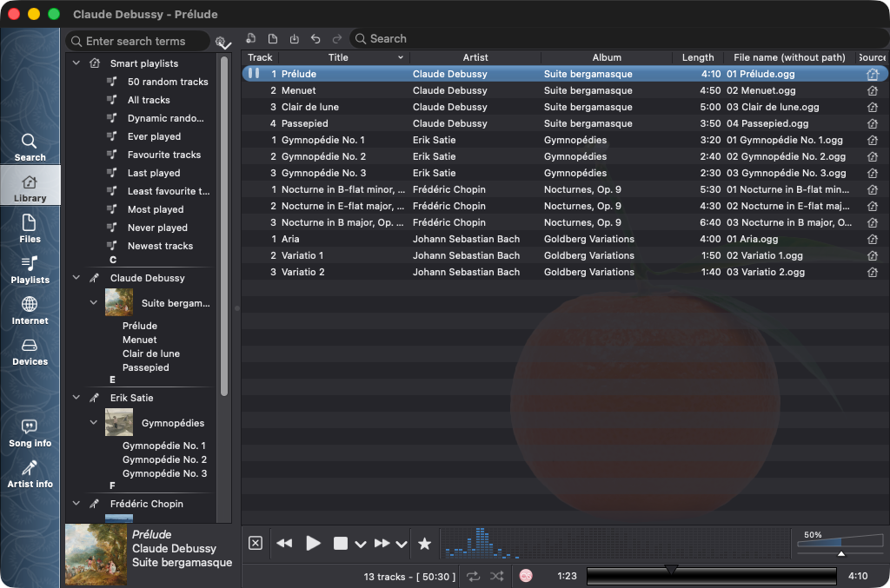Open the Internet sidebar tab

30,310
